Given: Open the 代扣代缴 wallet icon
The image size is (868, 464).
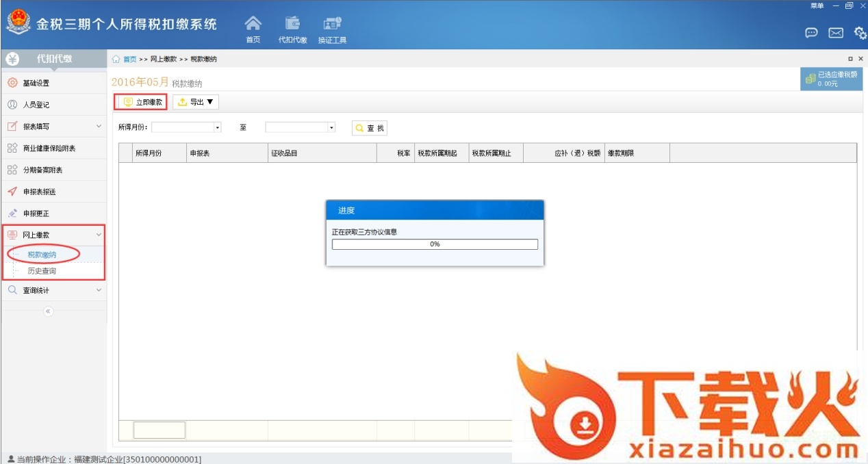Looking at the screenshot, I should pos(292,26).
